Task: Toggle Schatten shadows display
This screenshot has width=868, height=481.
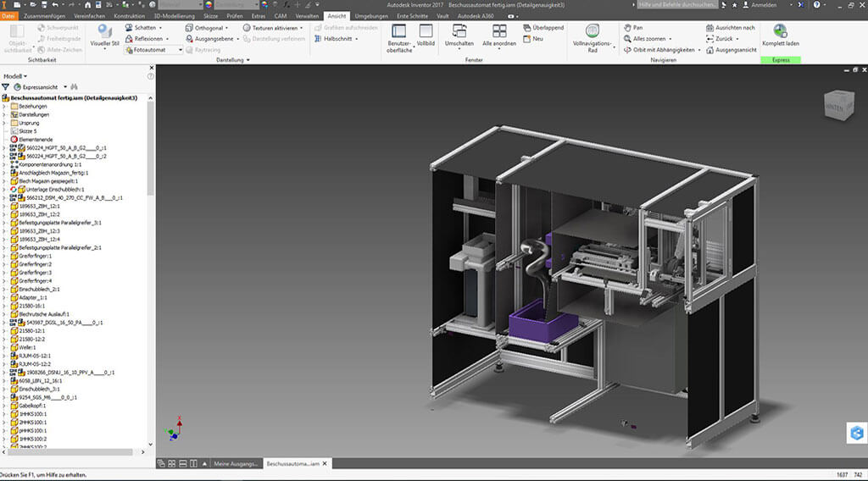Action: 145,27
